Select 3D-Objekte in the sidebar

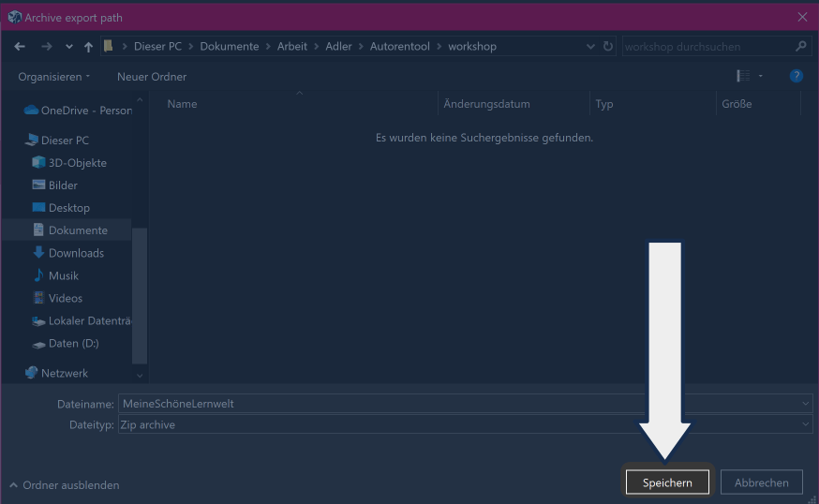[x=77, y=163]
